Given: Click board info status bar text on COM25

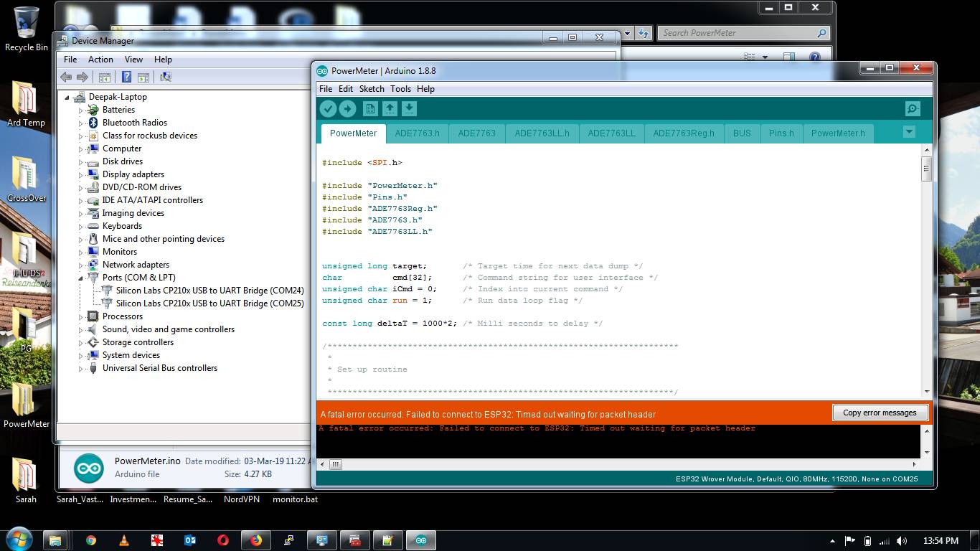Looking at the screenshot, I should (796, 479).
